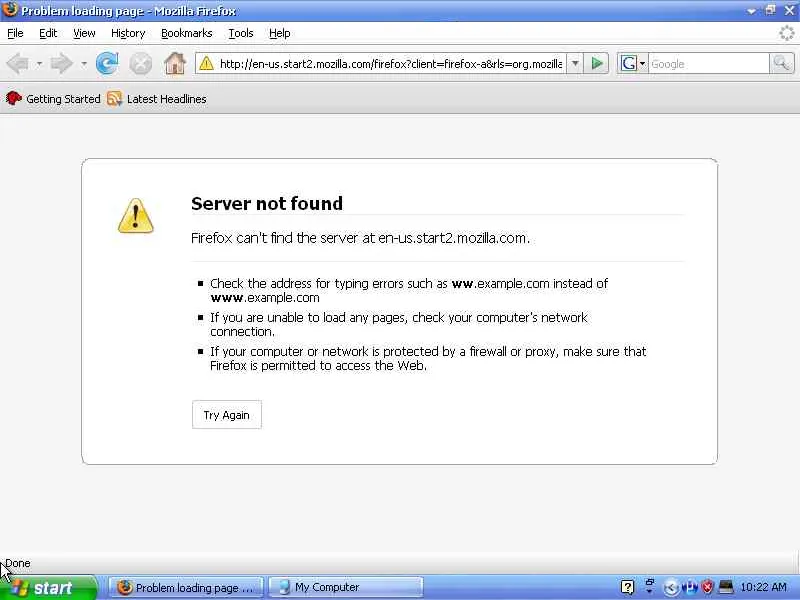800x600 pixels.
Task: Open the History menu
Action: click(x=128, y=33)
